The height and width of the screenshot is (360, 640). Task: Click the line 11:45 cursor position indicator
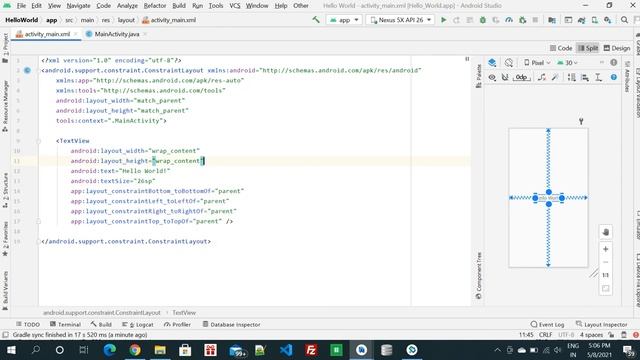click(526, 335)
